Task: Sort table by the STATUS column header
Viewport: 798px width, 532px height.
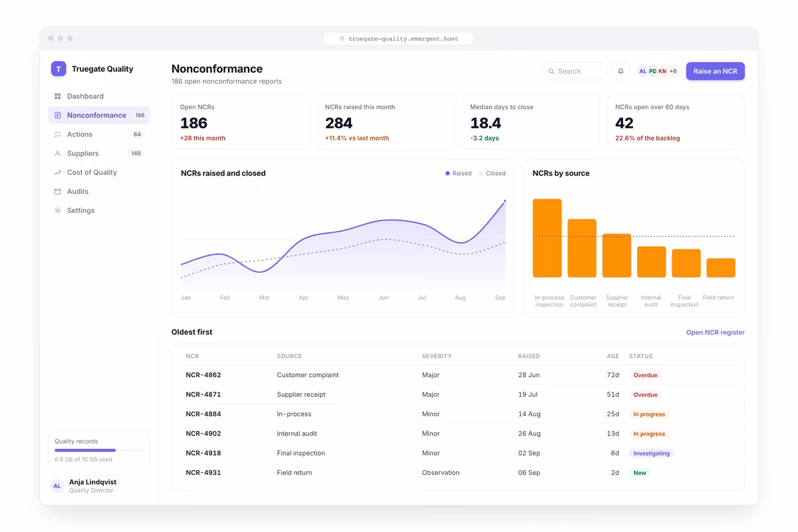Action: click(x=641, y=356)
